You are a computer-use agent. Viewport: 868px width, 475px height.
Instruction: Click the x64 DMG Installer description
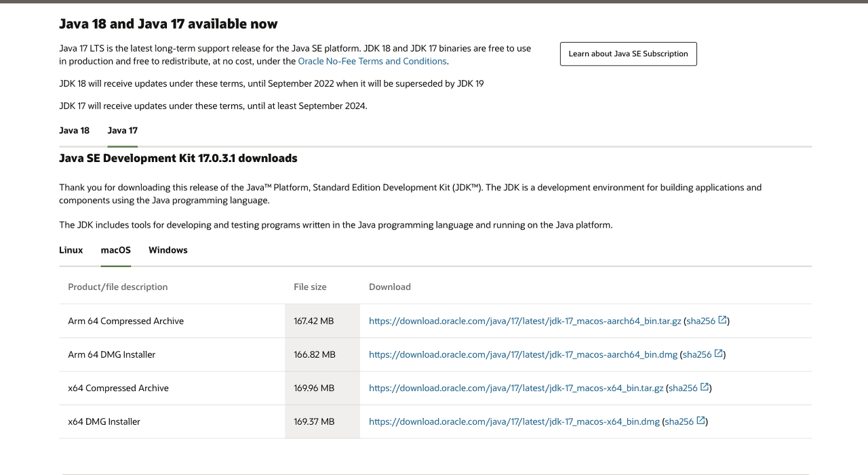point(104,421)
